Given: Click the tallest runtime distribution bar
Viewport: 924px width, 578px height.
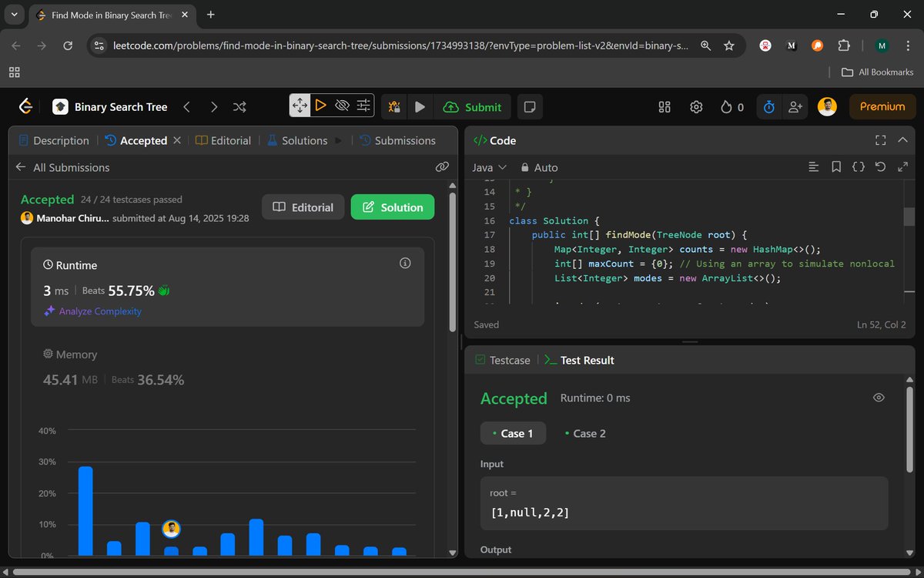Looking at the screenshot, I should click(85, 511).
